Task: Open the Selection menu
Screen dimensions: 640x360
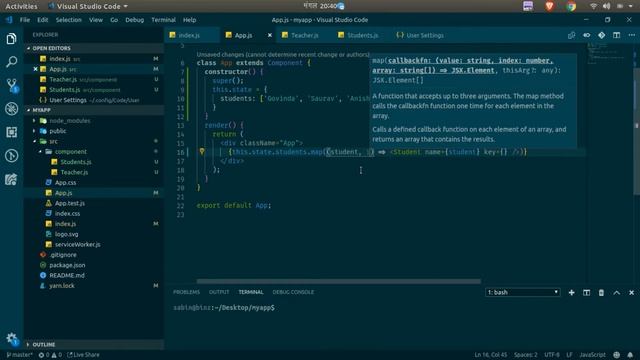Action: [69, 20]
